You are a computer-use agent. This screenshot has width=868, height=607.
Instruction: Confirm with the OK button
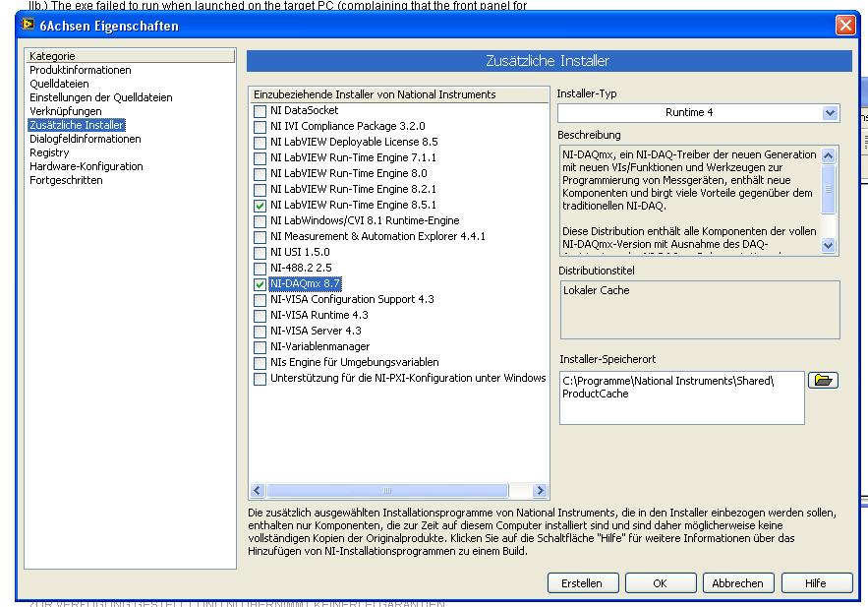[x=660, y=583]
